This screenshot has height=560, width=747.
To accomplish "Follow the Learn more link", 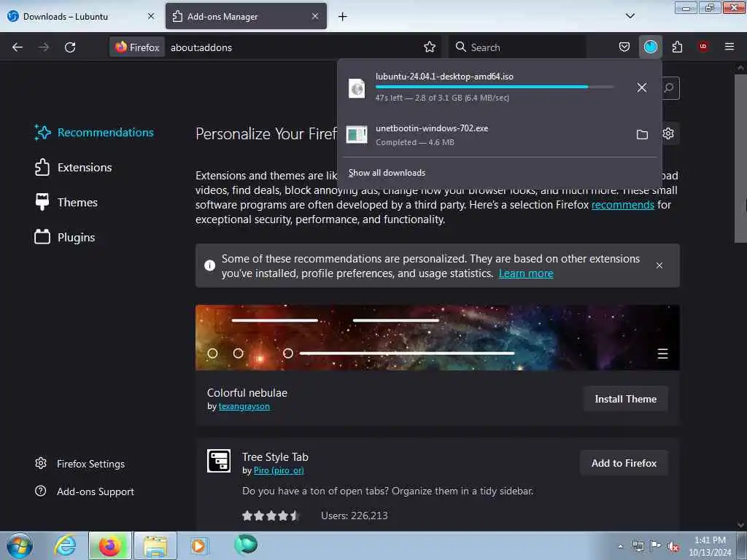I will 526,273.
